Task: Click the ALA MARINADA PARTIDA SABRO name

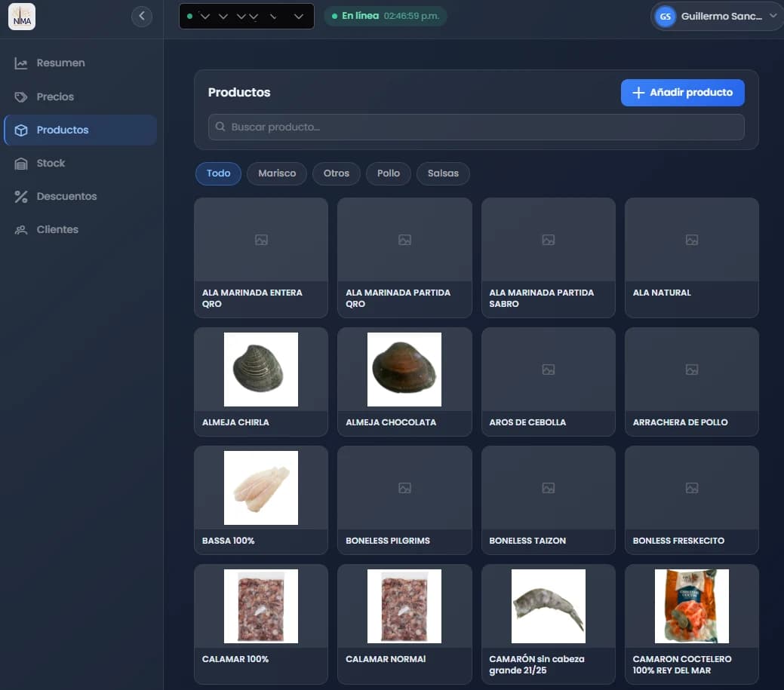Action: click(542, 299)
